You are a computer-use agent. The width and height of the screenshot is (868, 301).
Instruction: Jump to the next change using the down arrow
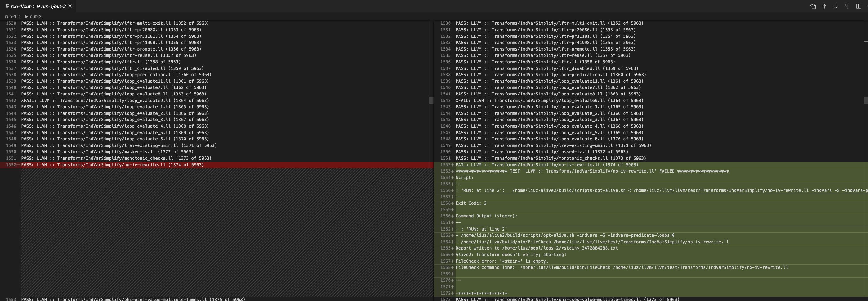(x=836, y=7)
